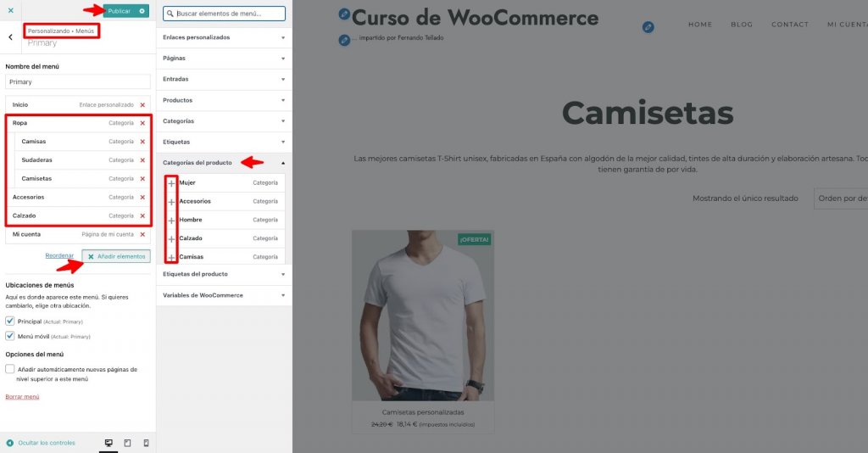This screenshot has width=868, height=453.
Task: Select the Inicio menu item row
Action: click(x=78, y=104)
